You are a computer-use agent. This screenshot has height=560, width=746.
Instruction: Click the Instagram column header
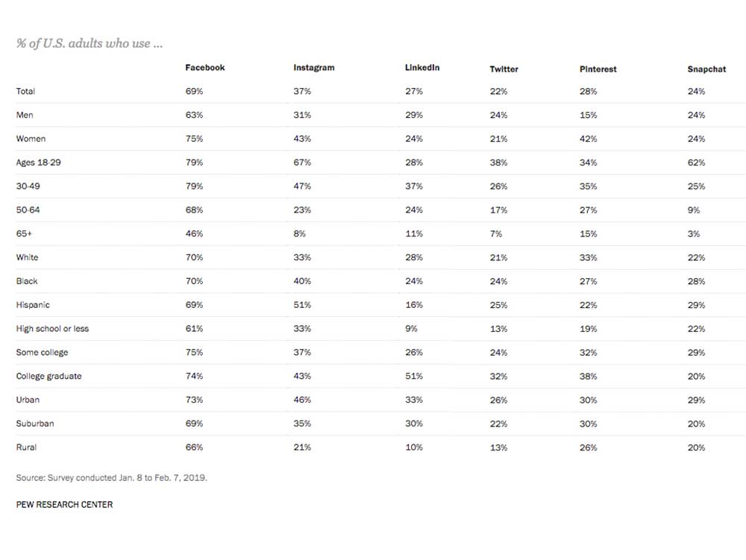[x=313, y=68]
